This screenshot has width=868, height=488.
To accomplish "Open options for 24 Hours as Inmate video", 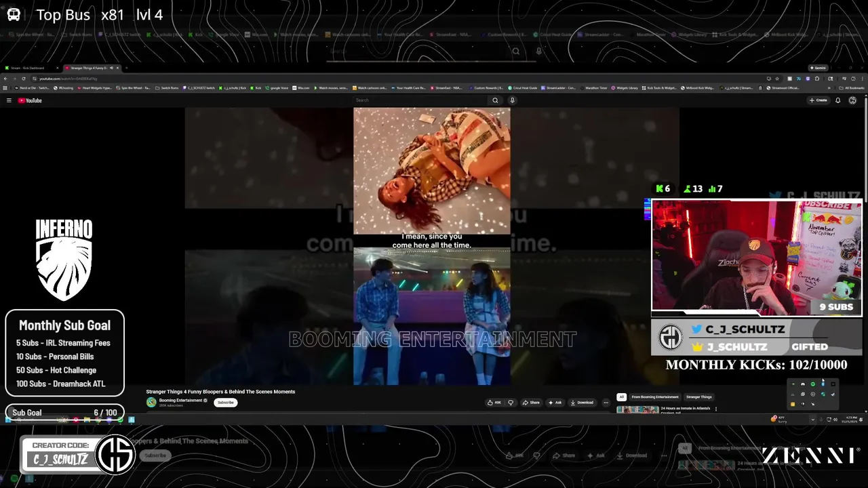I will click(715, 409).
